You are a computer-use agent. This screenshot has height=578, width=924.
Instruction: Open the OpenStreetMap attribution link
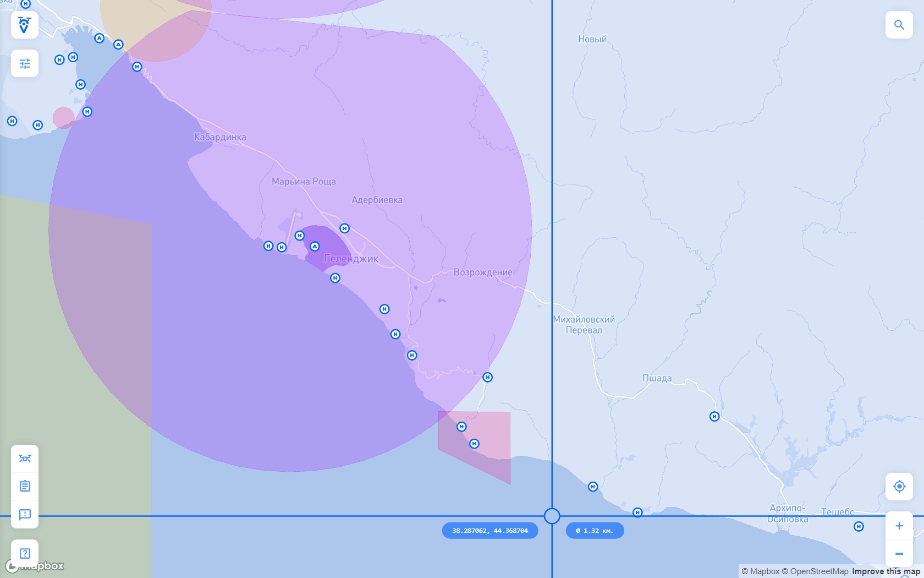tap(815, 571)
